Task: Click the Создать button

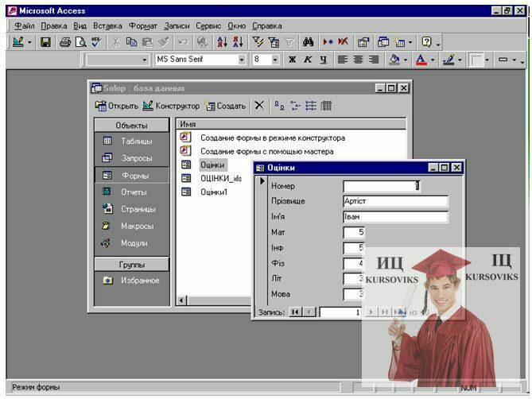Action: pyautogui.click(x=225, y=106)
